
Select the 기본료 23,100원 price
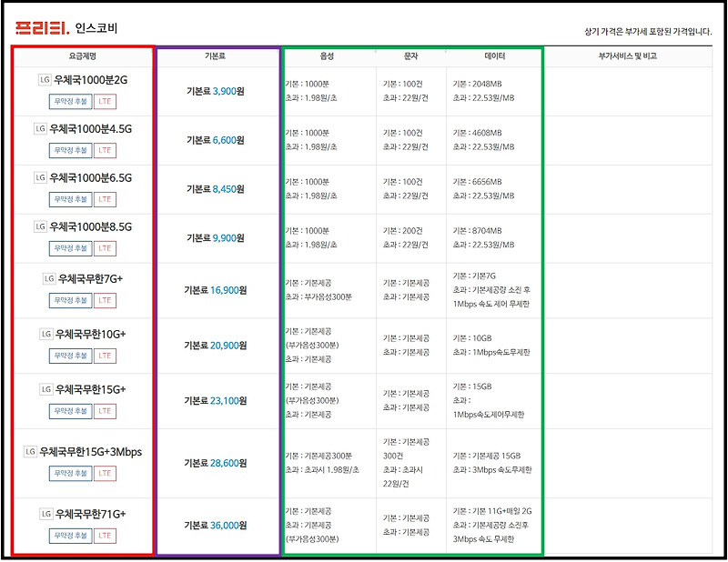[216, 400]
